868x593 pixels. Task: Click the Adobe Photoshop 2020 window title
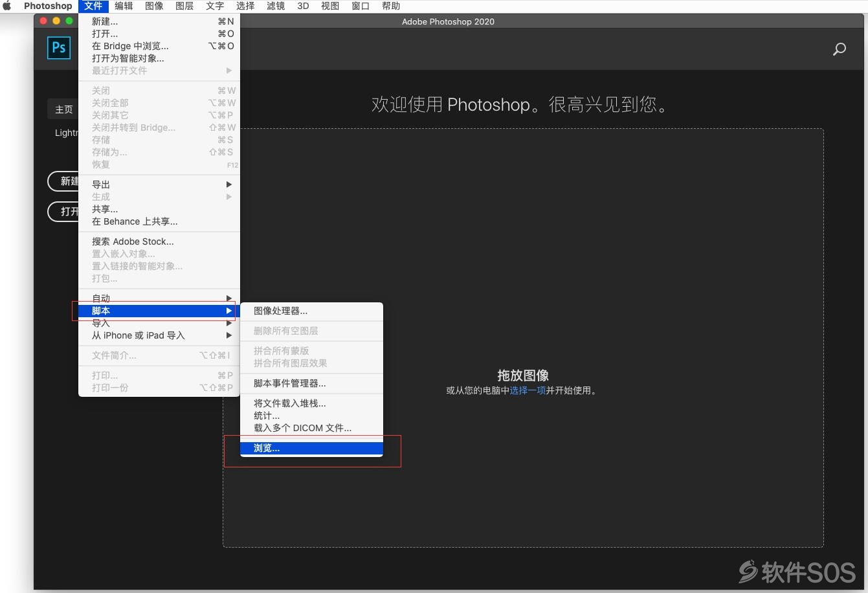pos(448,21)
